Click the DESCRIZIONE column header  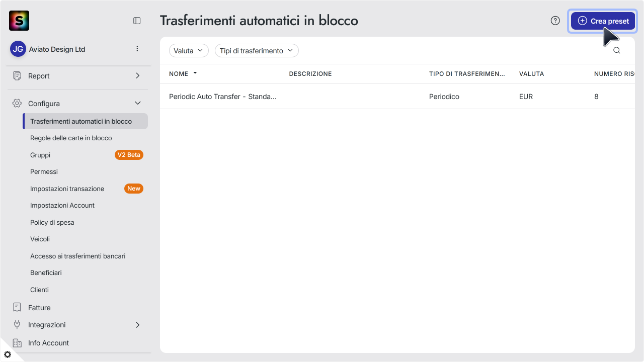[x=310, y=74]
